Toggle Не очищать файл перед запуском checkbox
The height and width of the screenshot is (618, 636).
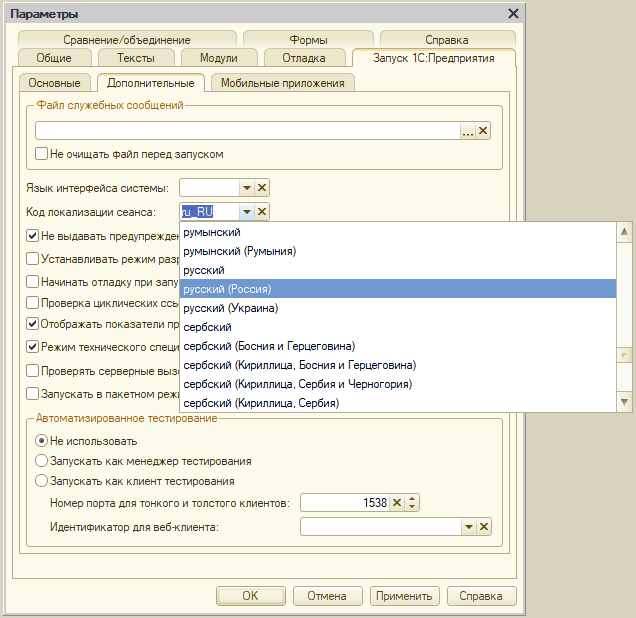click(x=41, y=154)
